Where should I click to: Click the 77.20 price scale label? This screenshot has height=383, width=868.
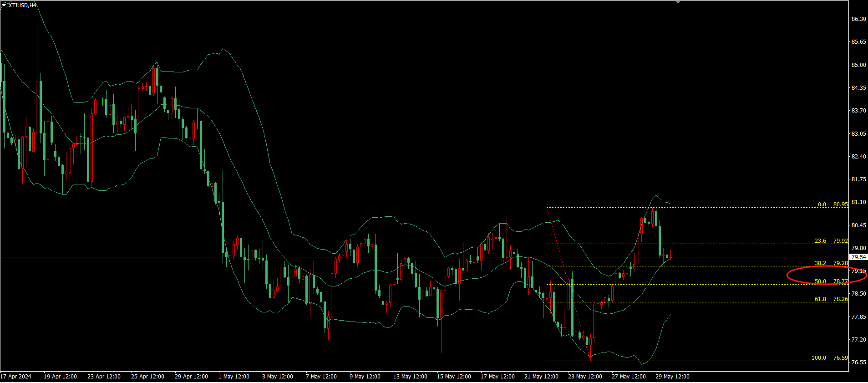(858, 340)
